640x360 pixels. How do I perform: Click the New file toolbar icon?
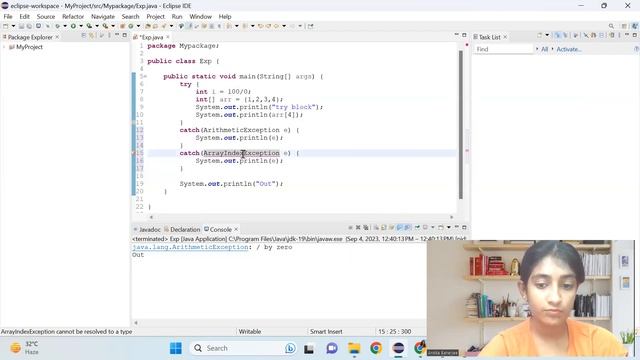[6, 26]
